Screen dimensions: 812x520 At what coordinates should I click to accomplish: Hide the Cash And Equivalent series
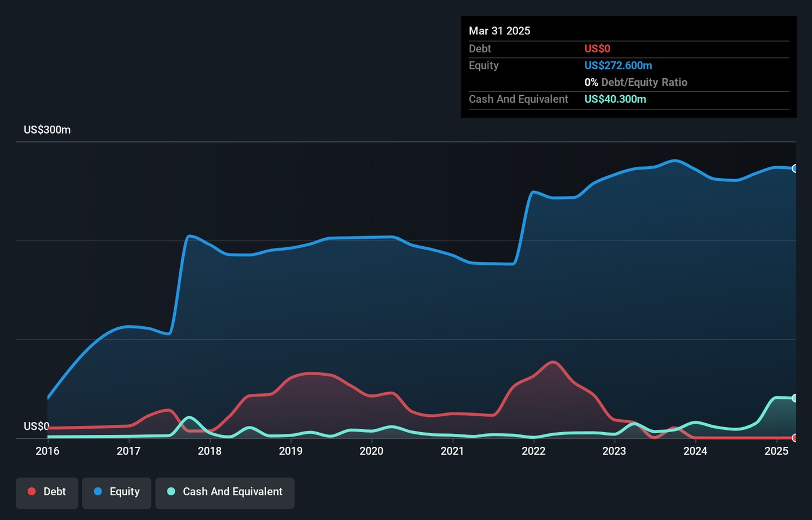(225, 492)
